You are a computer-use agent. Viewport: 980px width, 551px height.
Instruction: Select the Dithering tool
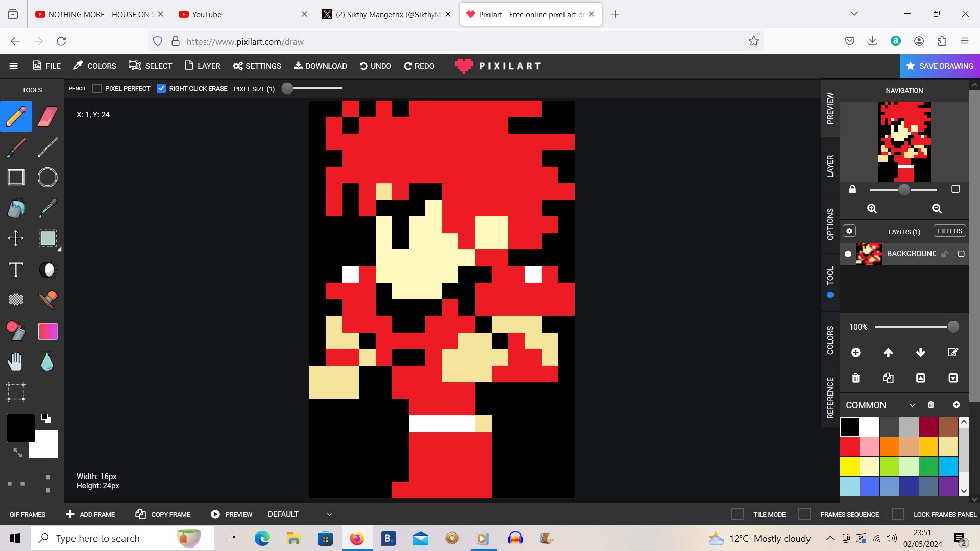click(16, 299)
